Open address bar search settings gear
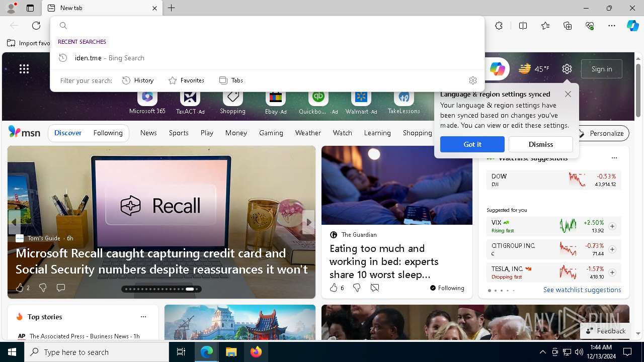Viewport: 644px width, 362px height. coord(472,80)
